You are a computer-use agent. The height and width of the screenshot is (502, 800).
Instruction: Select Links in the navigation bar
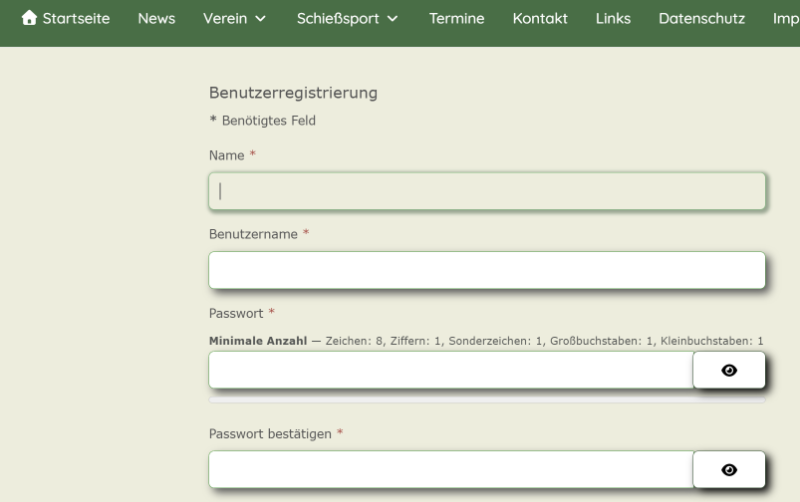coord(613,18)
